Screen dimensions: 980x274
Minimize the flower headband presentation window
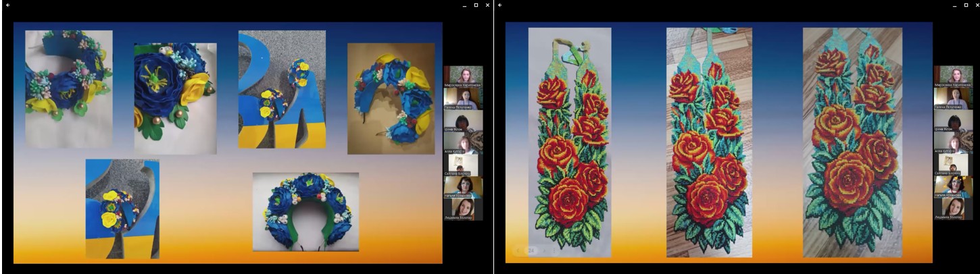point(464,5)
